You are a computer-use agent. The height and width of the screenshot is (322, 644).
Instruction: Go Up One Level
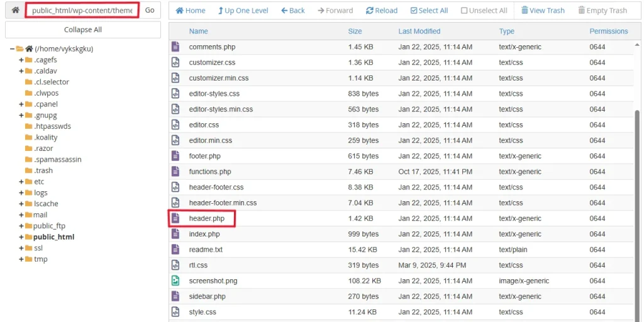pos(243,11)
